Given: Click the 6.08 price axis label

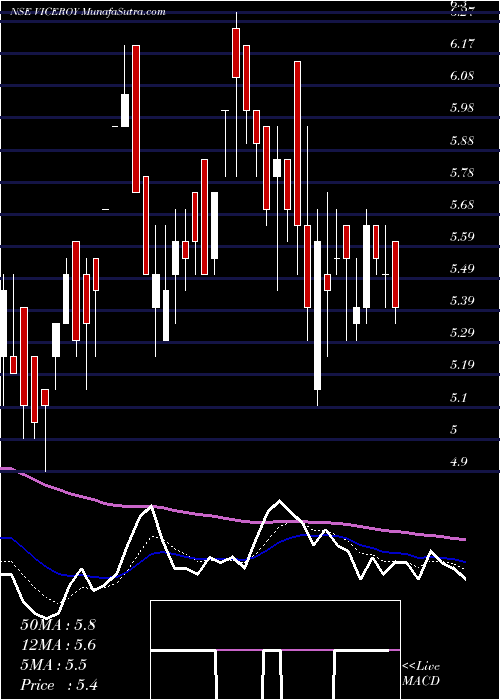Looking at the screenshot, I should tap(462, 76).
